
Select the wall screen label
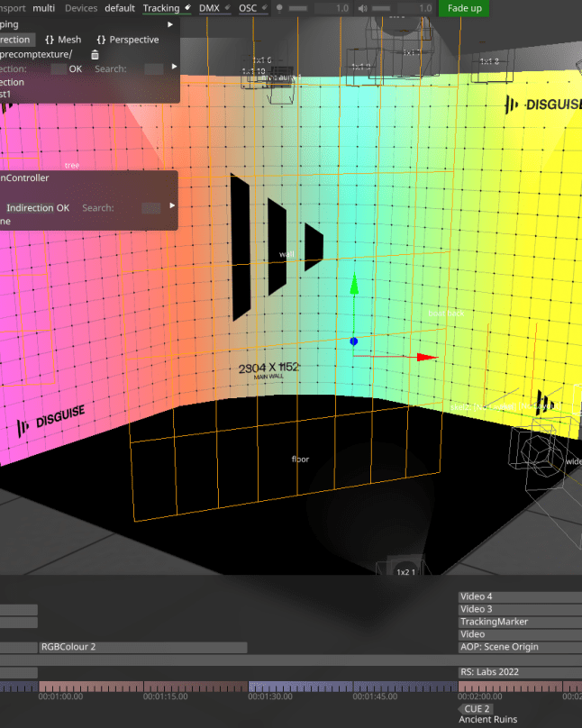click(x=286, y=254)
